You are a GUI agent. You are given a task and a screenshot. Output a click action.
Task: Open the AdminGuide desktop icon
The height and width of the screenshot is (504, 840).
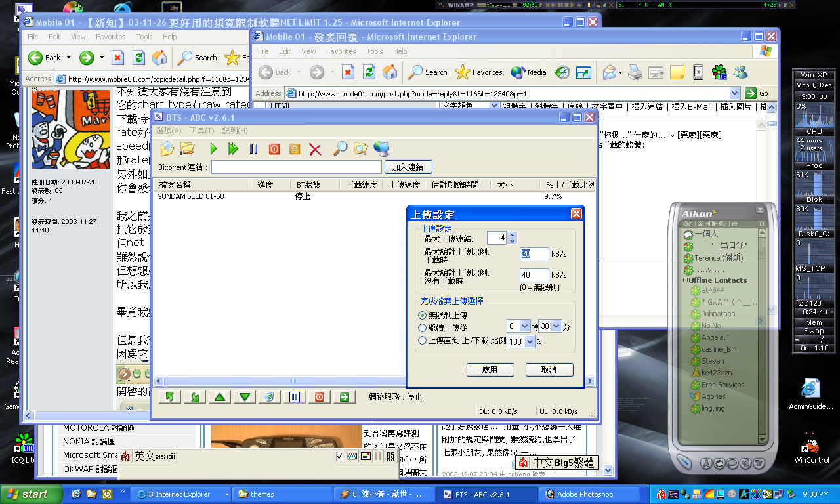[x=810, y=394]
